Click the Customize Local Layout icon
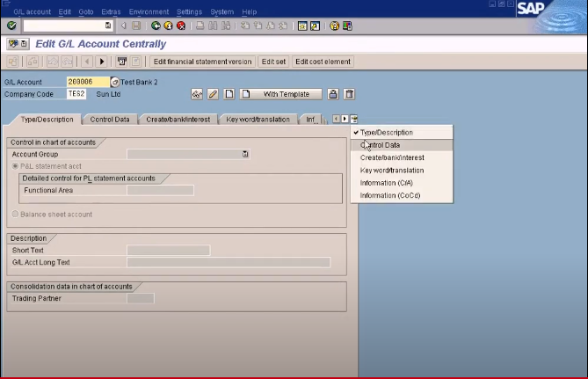The width and height of the screenshot is (588, 379). pyautogui.click(x=347, y=26)
